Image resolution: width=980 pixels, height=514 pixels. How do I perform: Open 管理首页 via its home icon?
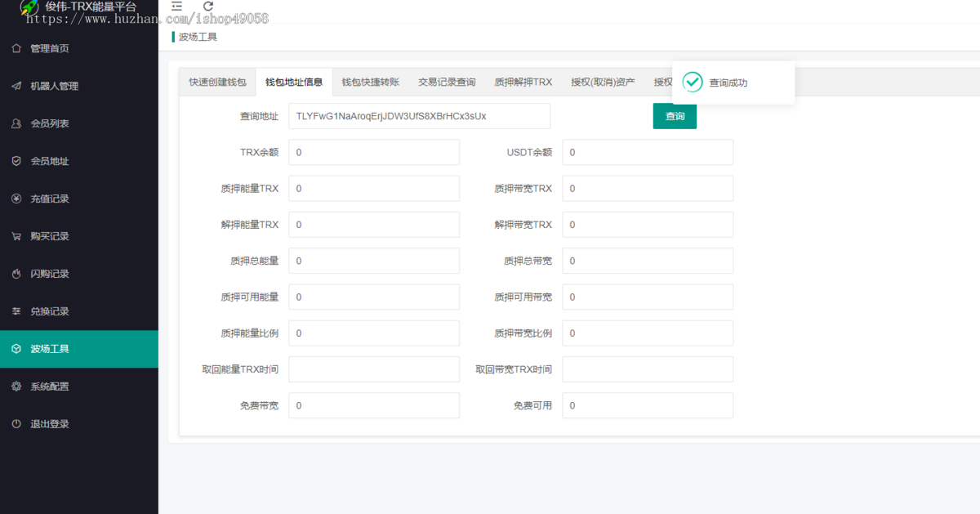pyautogui.click(x=16, y=48)
